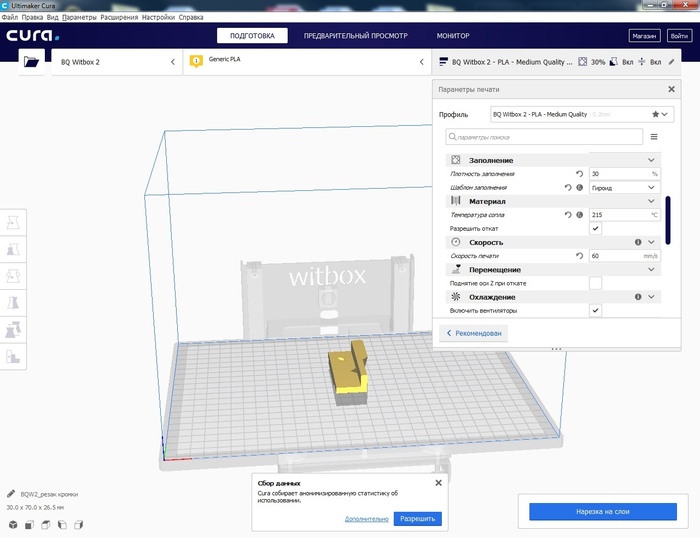
Task: Click the print settings search field
Action: (546, 137)
